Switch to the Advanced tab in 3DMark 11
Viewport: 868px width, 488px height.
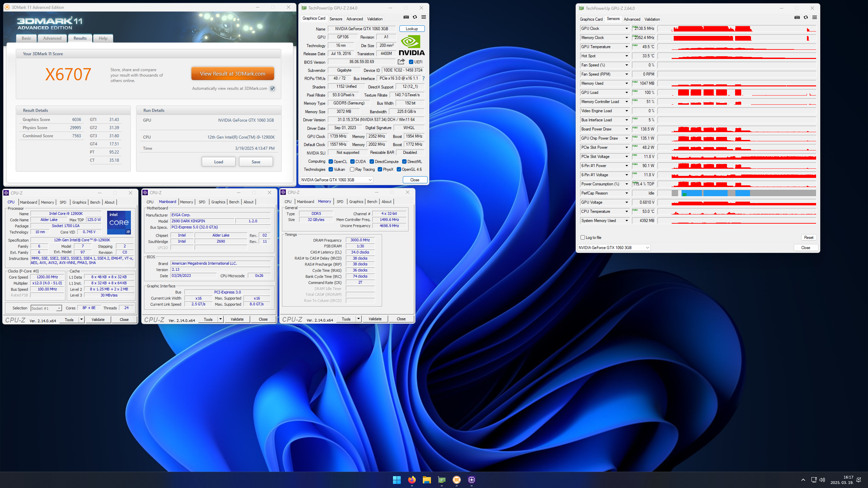[52, 38]
